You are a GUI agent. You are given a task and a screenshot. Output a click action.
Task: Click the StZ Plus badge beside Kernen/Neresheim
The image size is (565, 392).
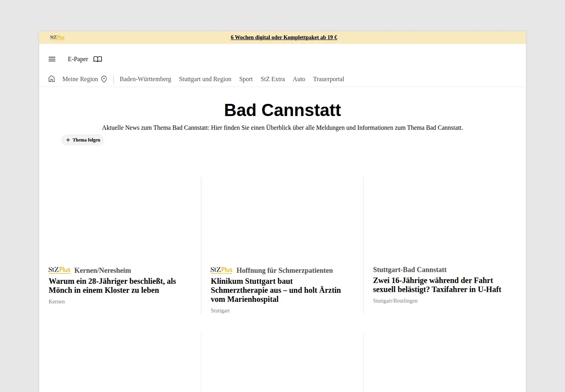coord(59,270)
